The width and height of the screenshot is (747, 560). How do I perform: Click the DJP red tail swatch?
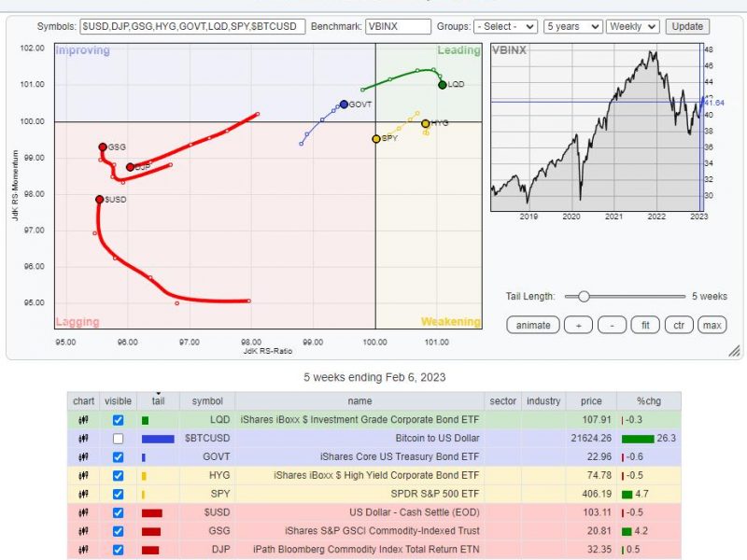150,550
